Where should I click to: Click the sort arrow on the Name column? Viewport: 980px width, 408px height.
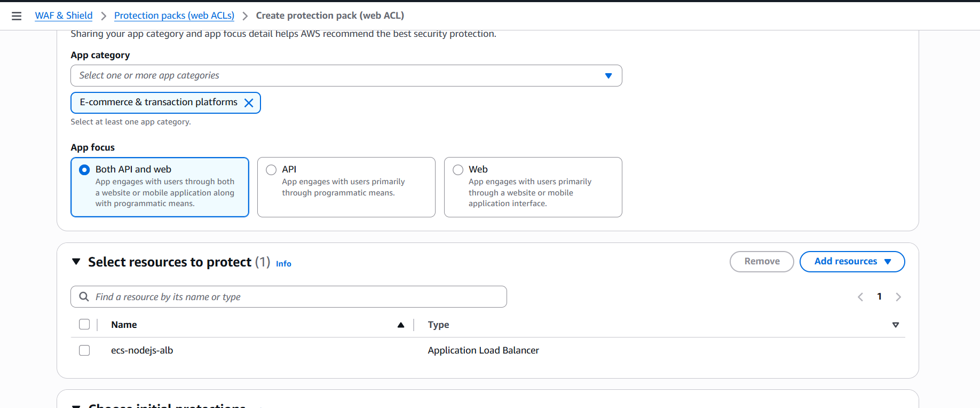401,324
